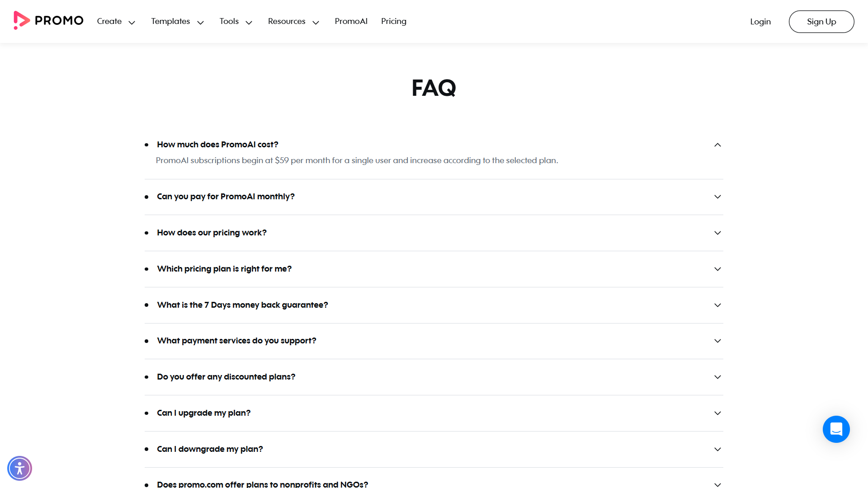Click question about 7 Days money back guarantee
This screenshot has height=488, width=868.
pos(242,305)
